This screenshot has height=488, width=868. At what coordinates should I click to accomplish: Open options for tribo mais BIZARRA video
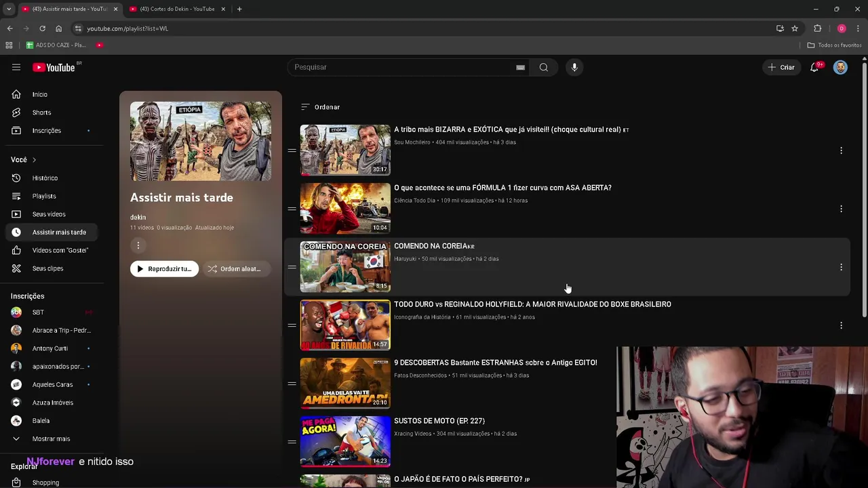click(x=841, y=150)
